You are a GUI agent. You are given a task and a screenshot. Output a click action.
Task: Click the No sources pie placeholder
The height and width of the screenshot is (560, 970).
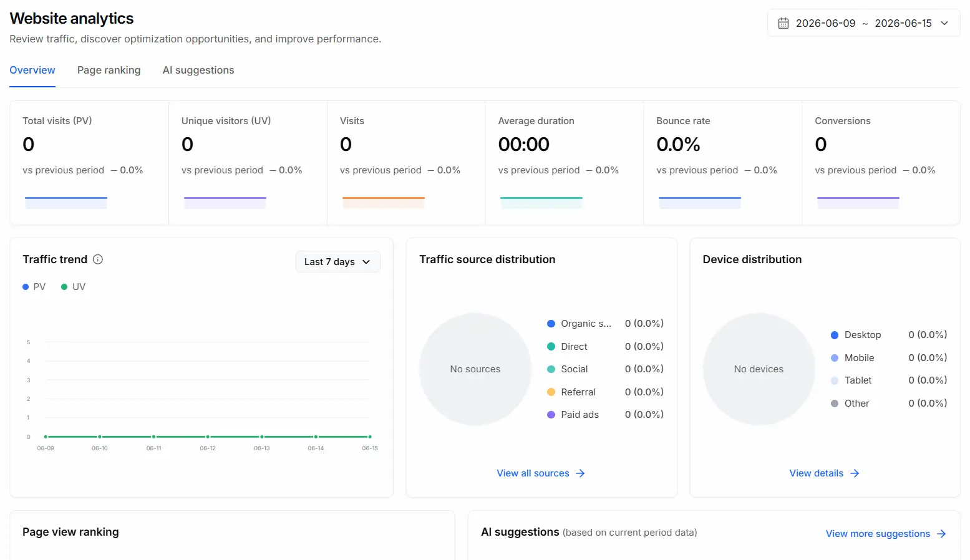pyautogui.click(x=475, y=369)
